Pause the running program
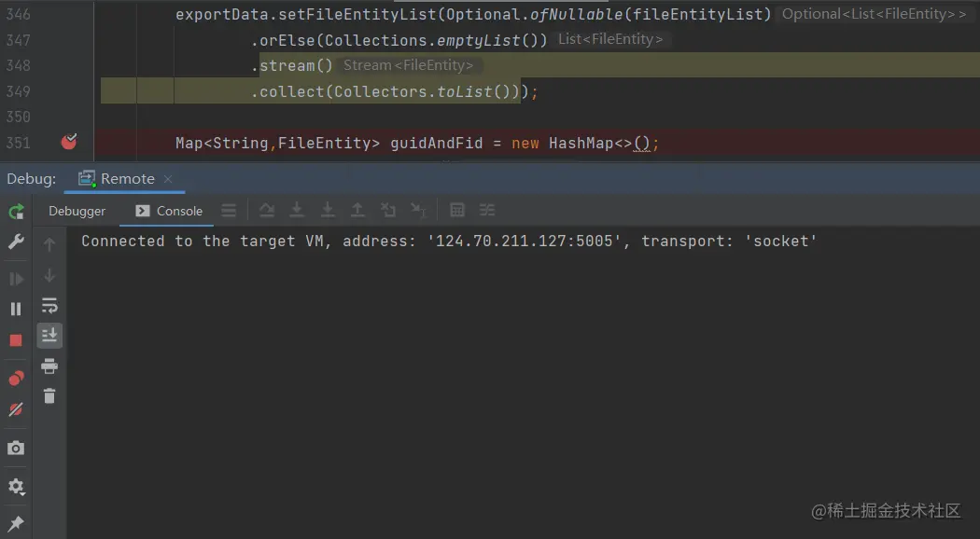Image resolution: width=980 pixels, height=539 pixels. pyautogui.click(x=16, y=310)
